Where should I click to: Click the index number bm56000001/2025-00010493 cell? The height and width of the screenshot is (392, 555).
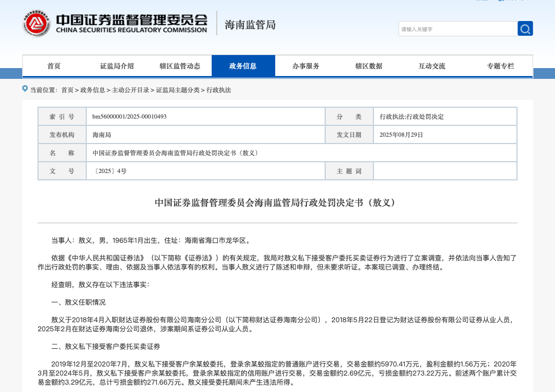pyautogui.click(x=129, y=116)
